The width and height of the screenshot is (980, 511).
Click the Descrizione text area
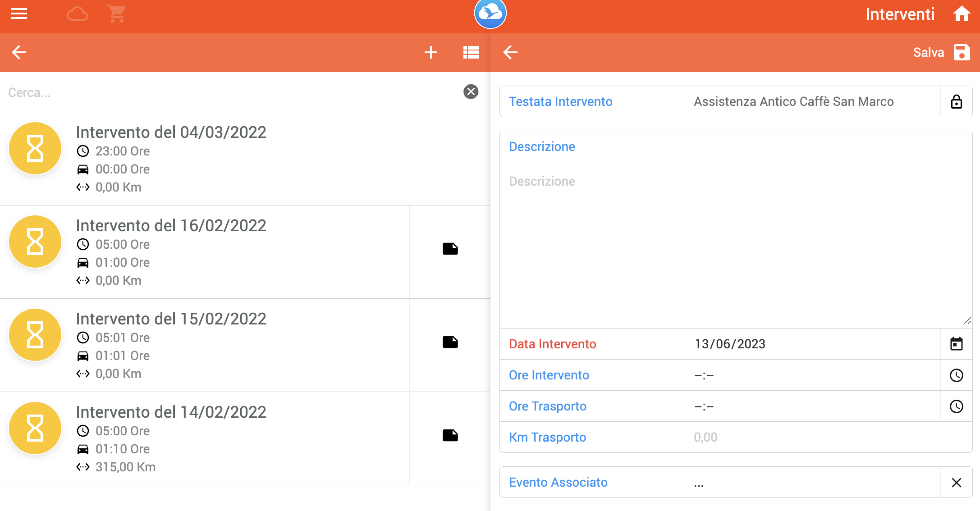(735, 243)
